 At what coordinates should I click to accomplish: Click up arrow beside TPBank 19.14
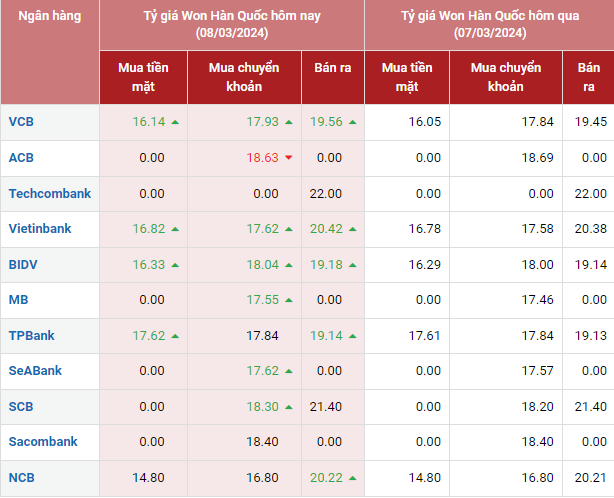[x=352, y=336]
